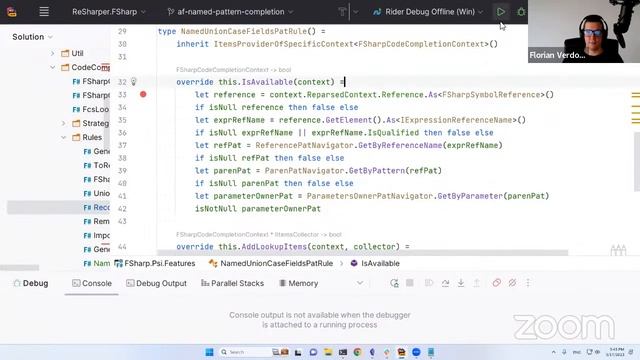Image resolution: width=640 pixels, height=360 pixels.
Task: Show hidden system tray icons chevron
Action: coord(553,352)
